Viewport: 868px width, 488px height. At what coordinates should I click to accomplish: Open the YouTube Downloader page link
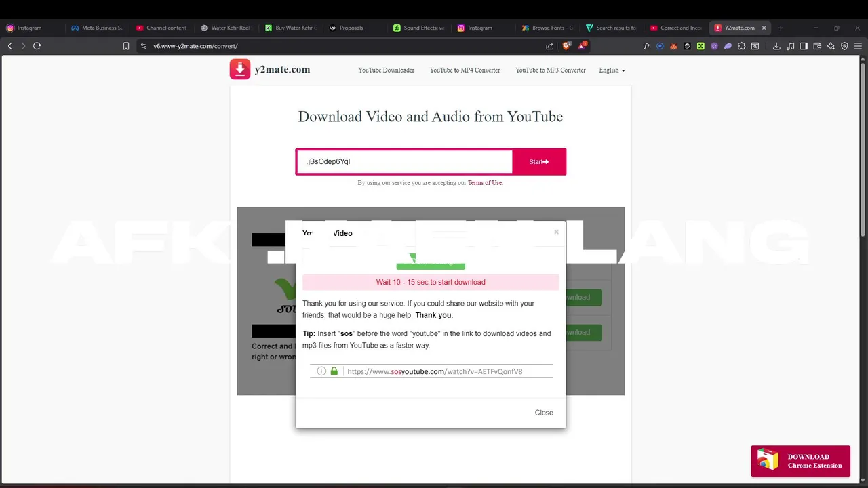[387, 70]
